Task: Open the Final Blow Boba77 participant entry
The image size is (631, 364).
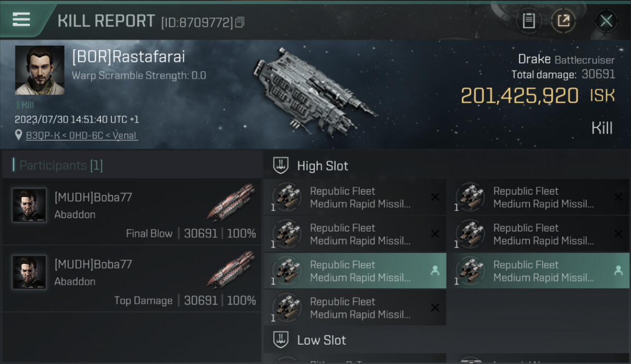Action: coord(131,212)
